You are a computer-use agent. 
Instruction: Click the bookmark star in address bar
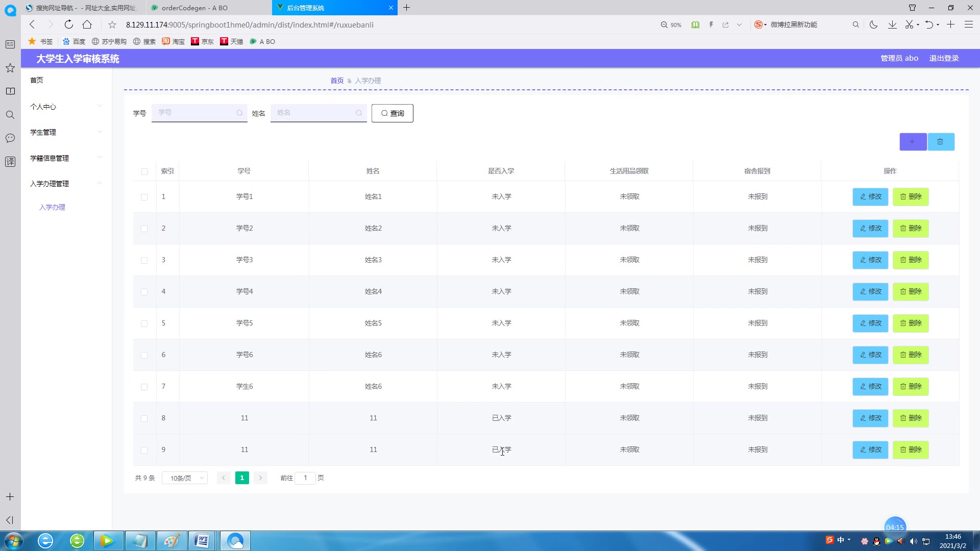(112, 24)
